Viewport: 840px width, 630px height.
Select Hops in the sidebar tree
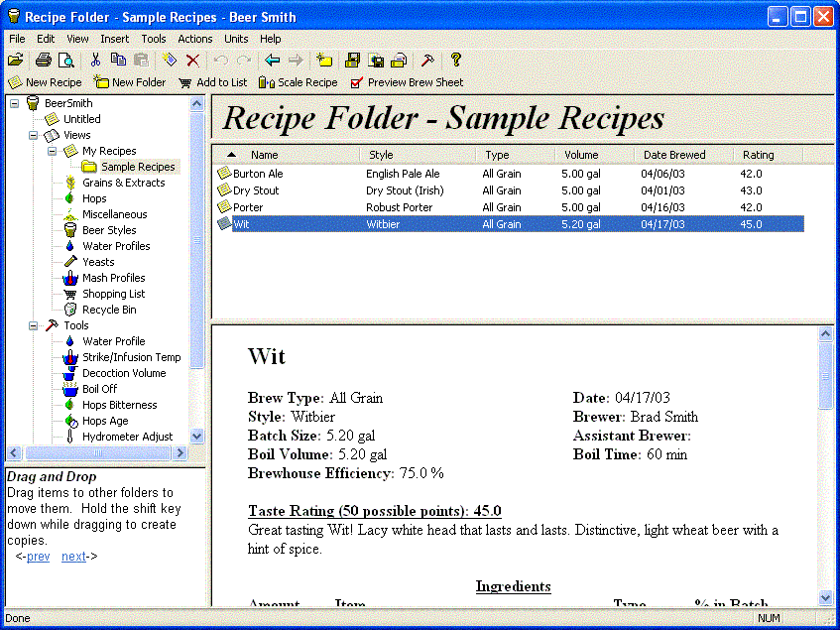[x=94, y=198]
